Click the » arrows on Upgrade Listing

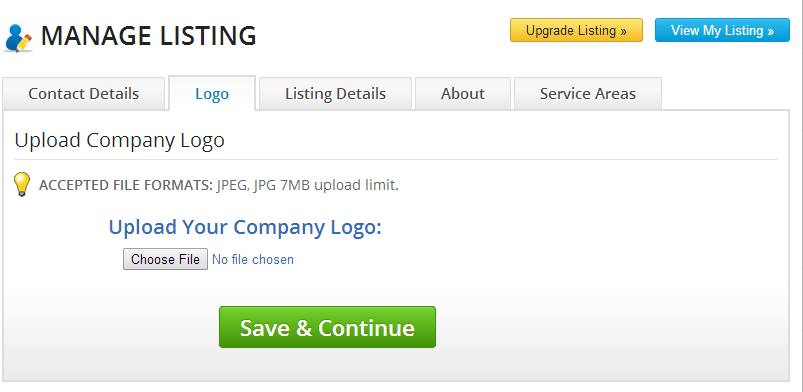click(x=623, y=31)
